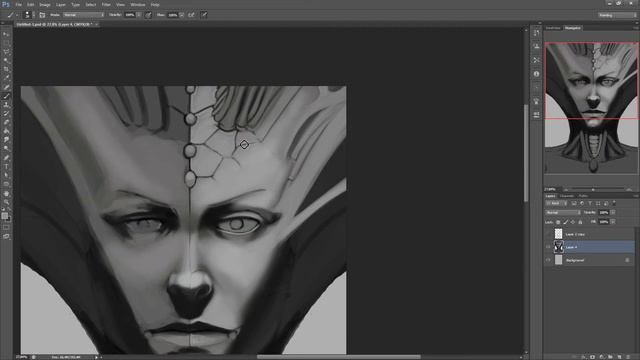640x360 pixels.
Task: Switch to the Paths tab
Action: (583, 196)
